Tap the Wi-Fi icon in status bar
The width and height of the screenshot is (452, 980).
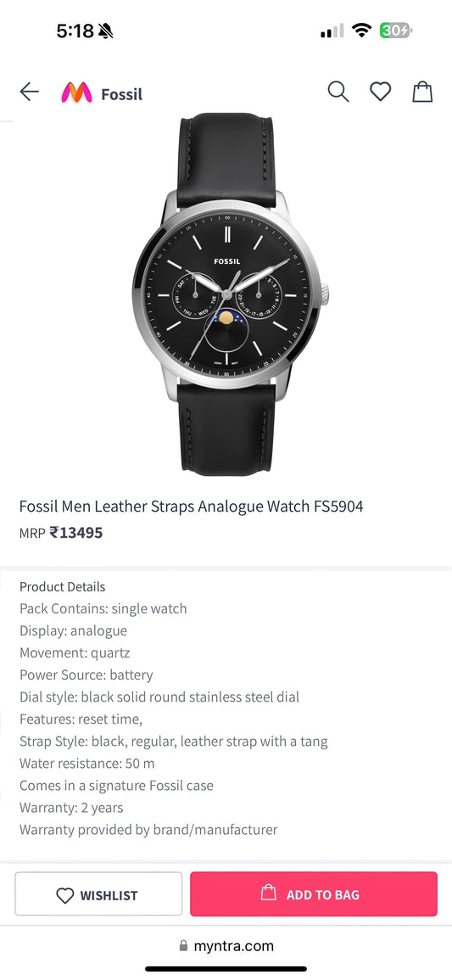click(361, 30)
